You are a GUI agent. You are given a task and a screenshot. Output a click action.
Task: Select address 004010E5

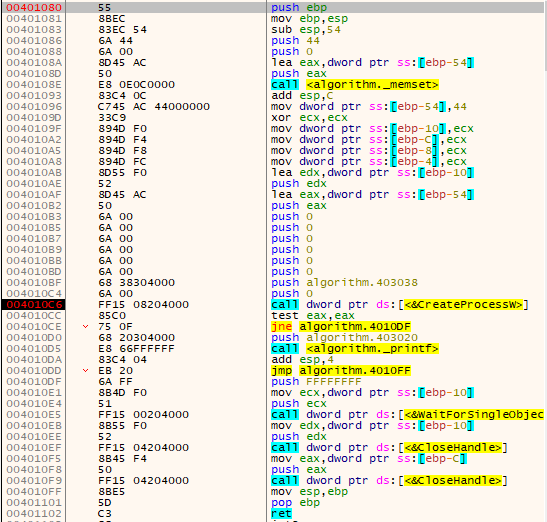pyautogui.click(x=34, y=415)
